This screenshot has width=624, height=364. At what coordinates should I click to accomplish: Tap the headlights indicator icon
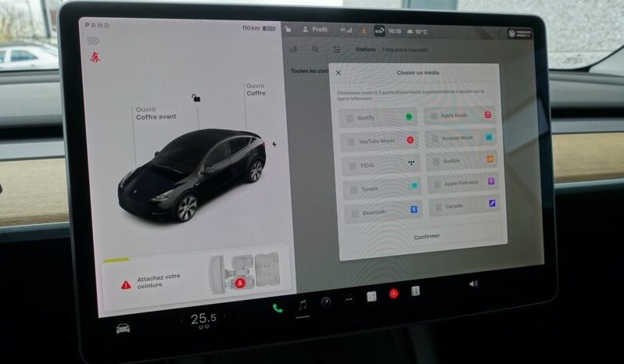93,41
